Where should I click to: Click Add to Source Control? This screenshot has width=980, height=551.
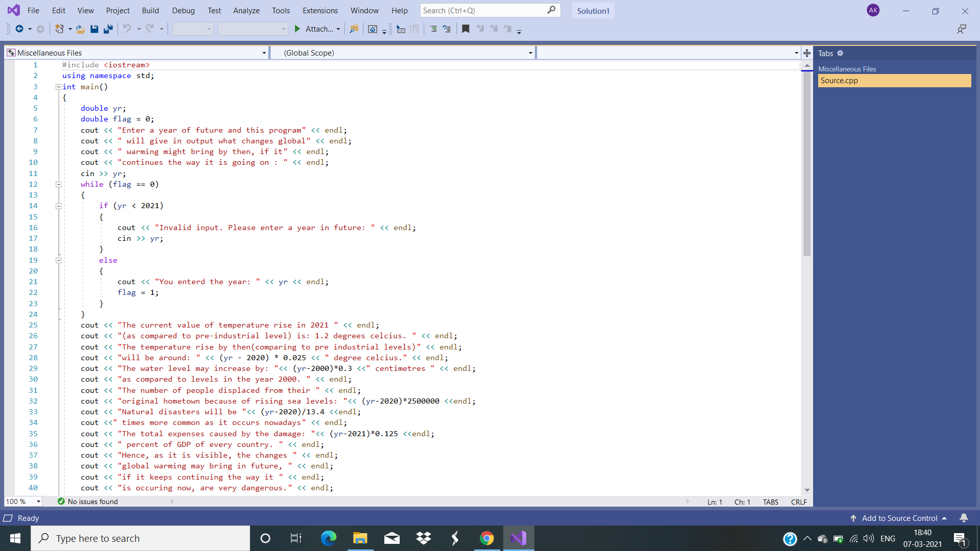point(899,518)
